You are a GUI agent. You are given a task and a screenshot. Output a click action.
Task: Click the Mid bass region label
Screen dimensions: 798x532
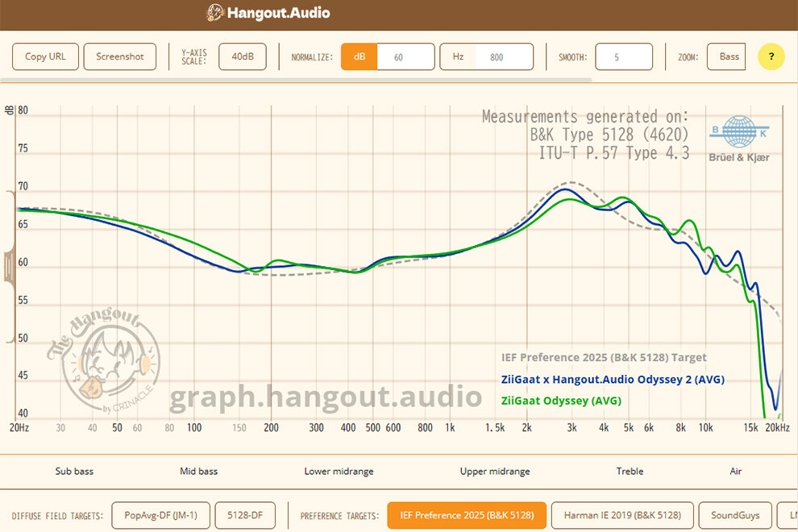click(198, 472)
